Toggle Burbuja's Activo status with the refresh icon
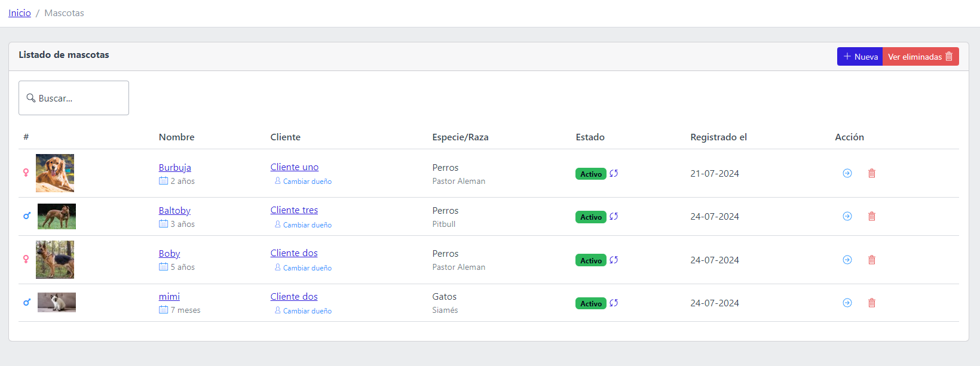 coord(614,173)
